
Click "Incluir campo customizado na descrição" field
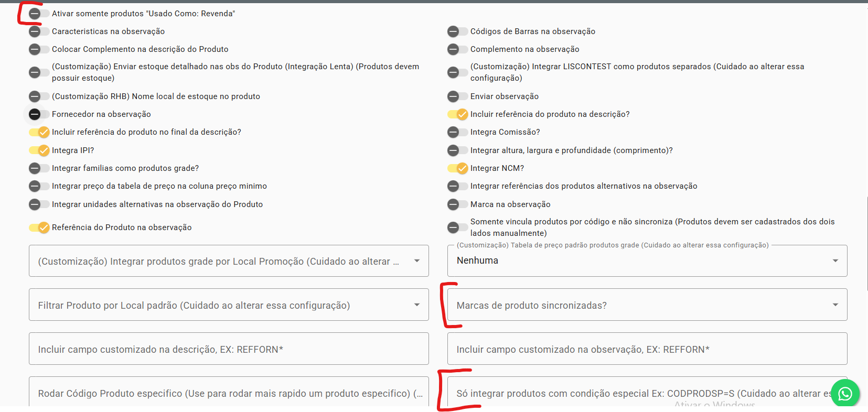(229, 349)
